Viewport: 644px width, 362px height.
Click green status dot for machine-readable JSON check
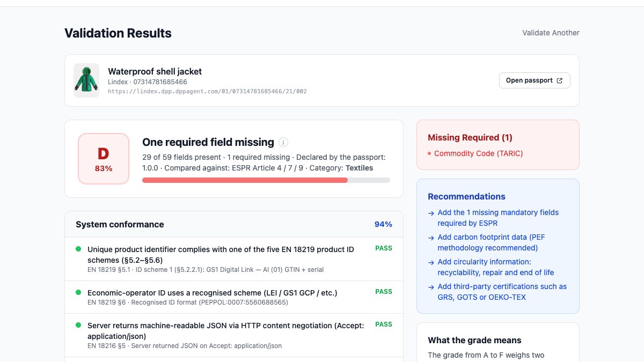(x=78, y=325)
